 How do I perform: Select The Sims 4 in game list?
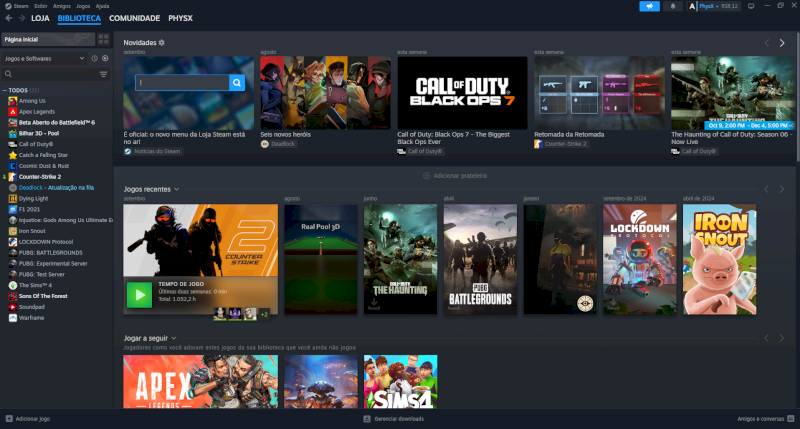(x=35, y=285)
